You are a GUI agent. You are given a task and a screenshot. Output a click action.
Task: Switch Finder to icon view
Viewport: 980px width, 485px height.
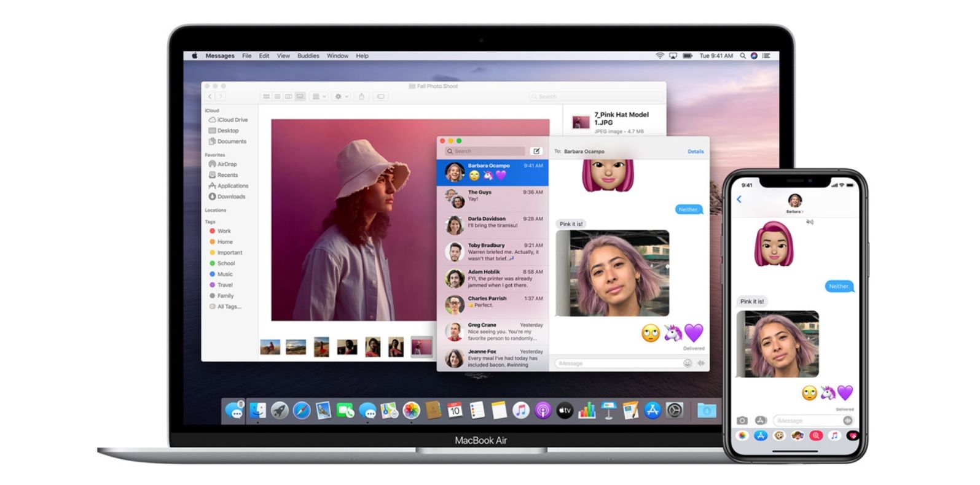[266, 96]
